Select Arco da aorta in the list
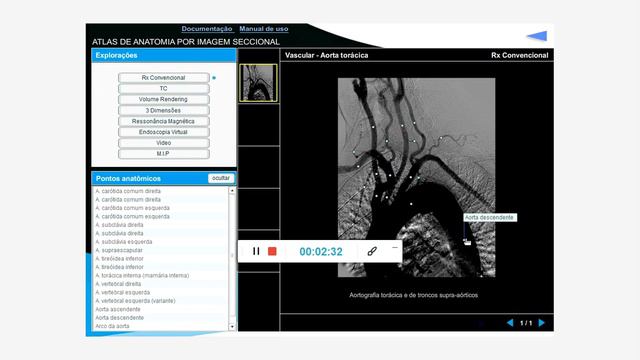Screen dimensions: 640x360 [112, 326]
